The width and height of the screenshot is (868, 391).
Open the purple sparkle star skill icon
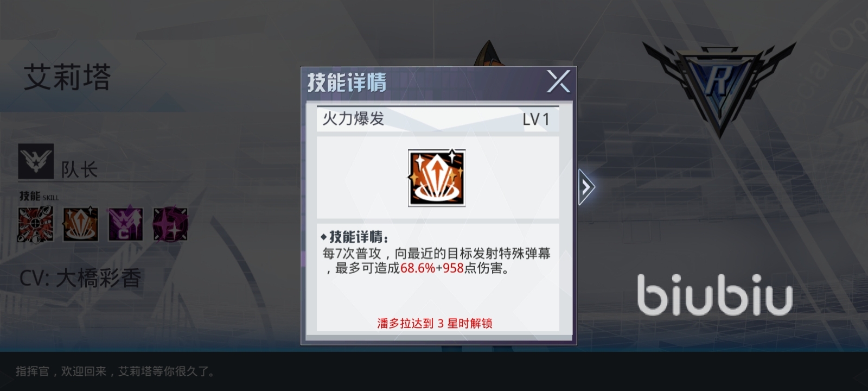[x=170, y=224]
